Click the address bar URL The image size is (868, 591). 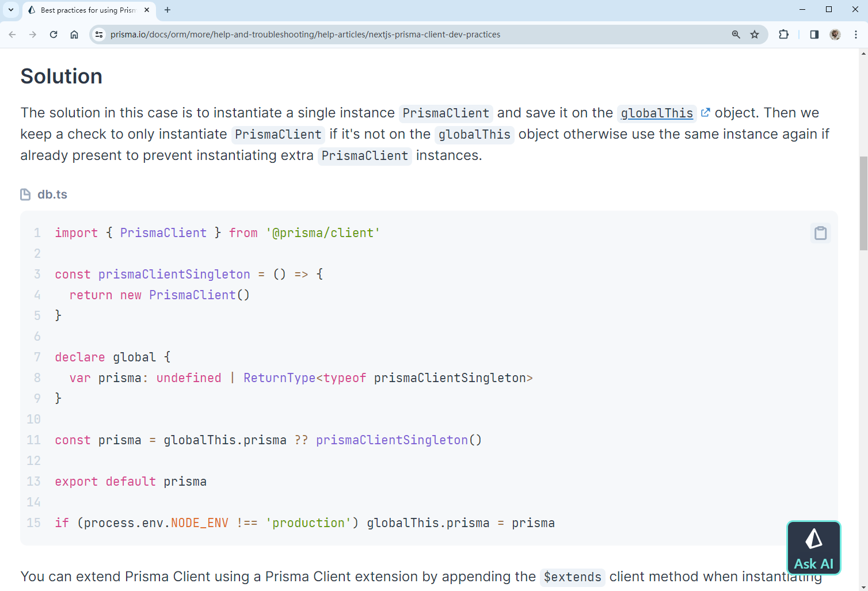pyautogui.click(x=305, y=35)
